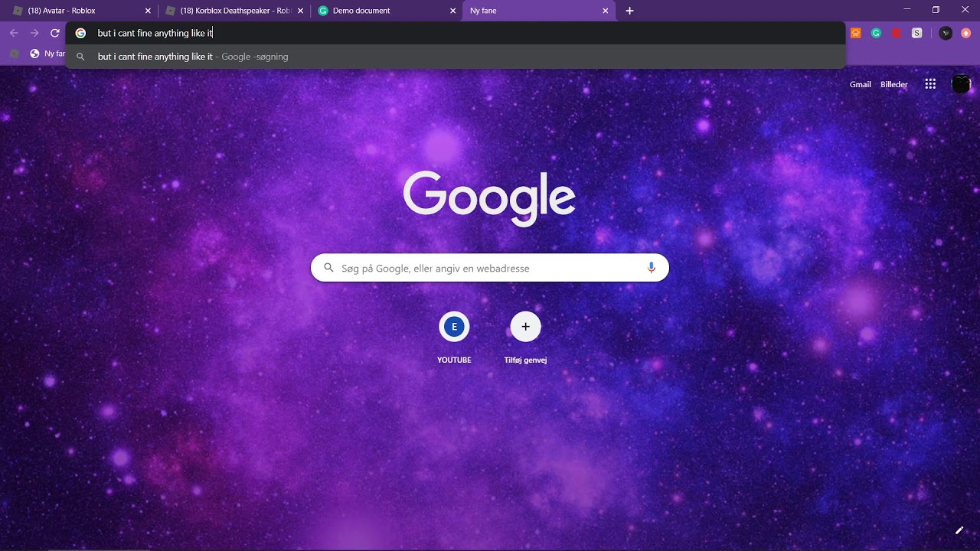The width and height of the screenshot is (980, 551).
Task: Select the Ny fane tab
Action: [538, 11]
